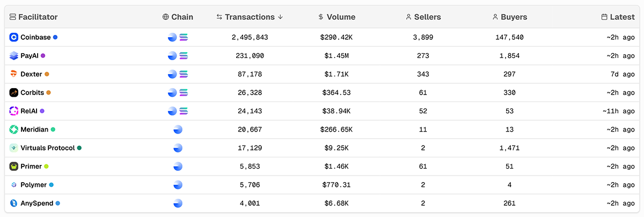Click the Corbits black logo icon

point(14,93)
